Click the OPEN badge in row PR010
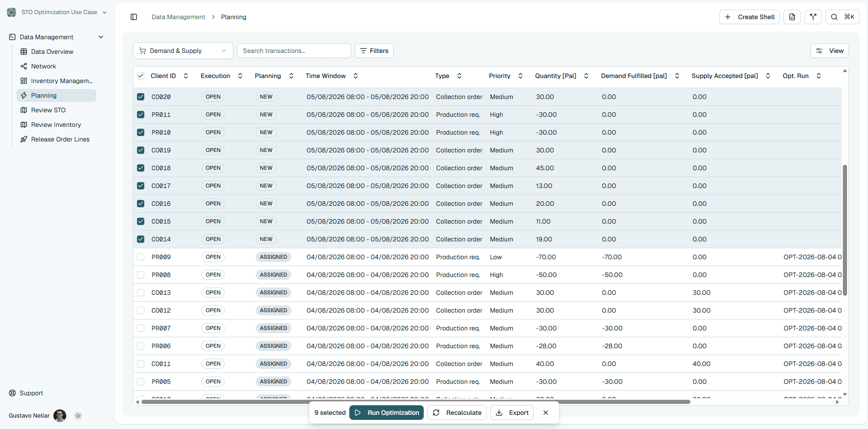Screen dimensions: 868x429 213,132
